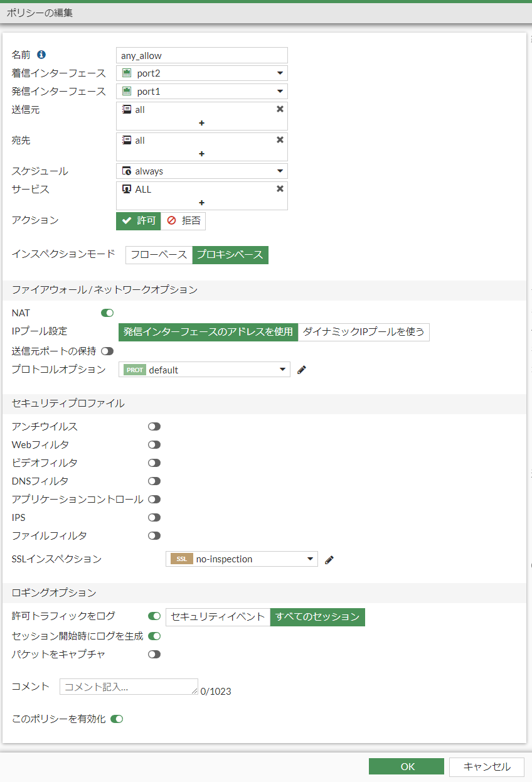
Task: Open SSLインスペクション no-inspection dropdown
Action: pyautogui.click(x=242, y=559)
